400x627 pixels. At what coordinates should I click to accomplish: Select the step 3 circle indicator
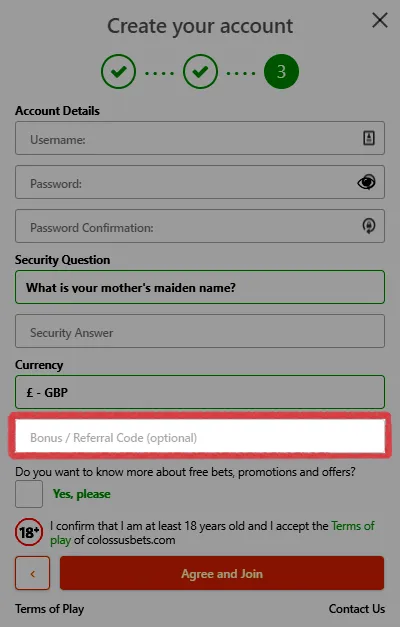(x=281, y=72)
